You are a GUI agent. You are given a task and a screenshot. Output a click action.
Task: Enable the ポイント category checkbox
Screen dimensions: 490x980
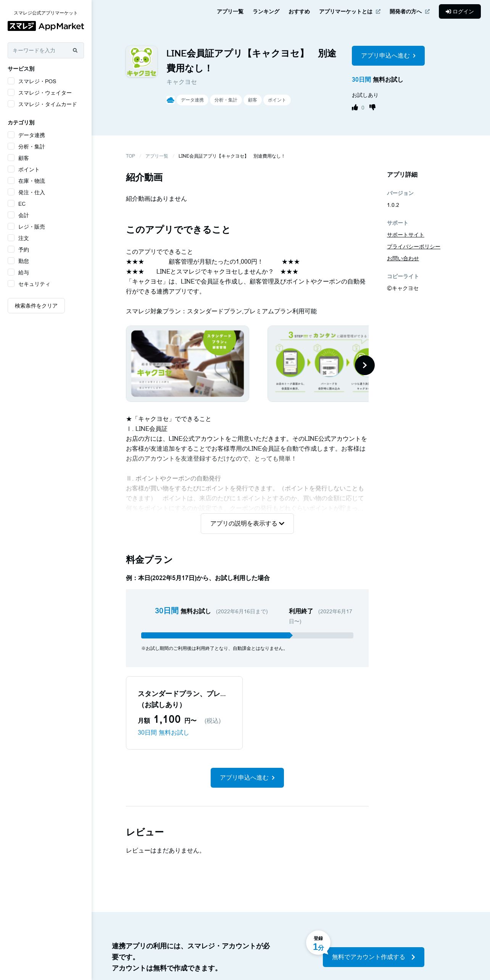click(x=11, y=169)
